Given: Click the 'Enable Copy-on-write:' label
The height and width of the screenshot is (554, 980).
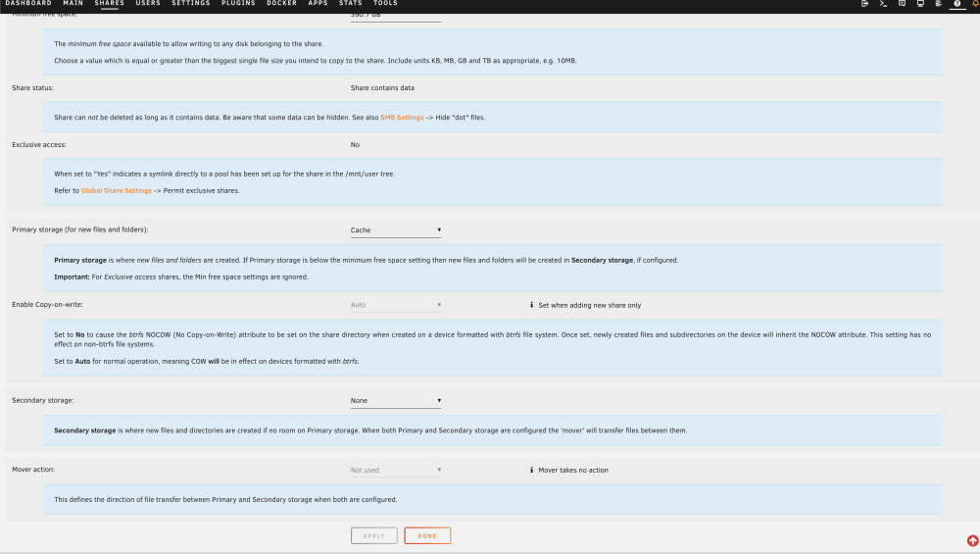Looking at the screenshot, I should click(x=47, y=305).
